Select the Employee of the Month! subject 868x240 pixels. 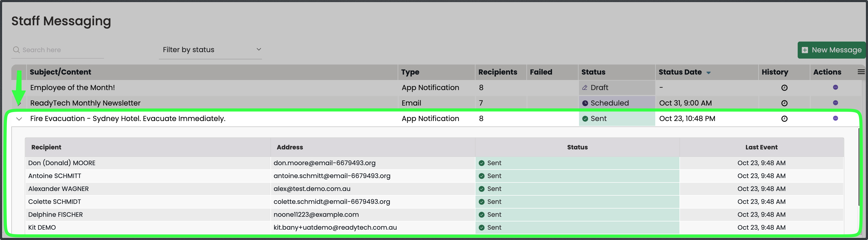72,88
